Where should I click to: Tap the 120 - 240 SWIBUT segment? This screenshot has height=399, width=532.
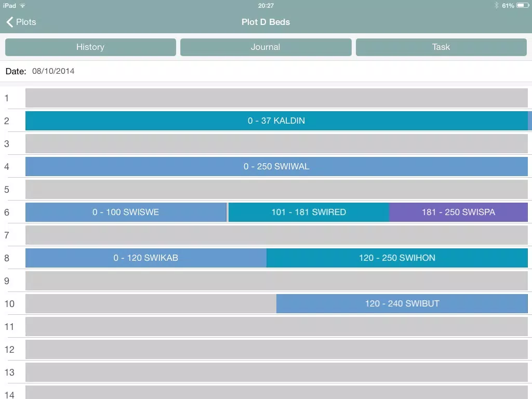[402, 303]
